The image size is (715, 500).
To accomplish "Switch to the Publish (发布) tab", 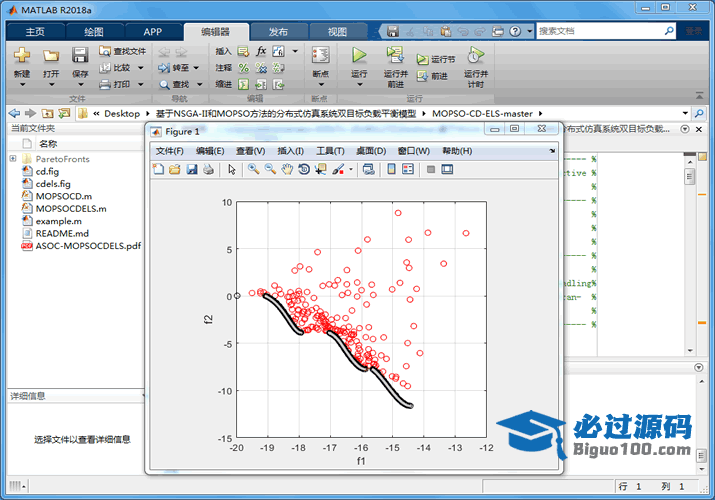I will [x=278, y=32].
